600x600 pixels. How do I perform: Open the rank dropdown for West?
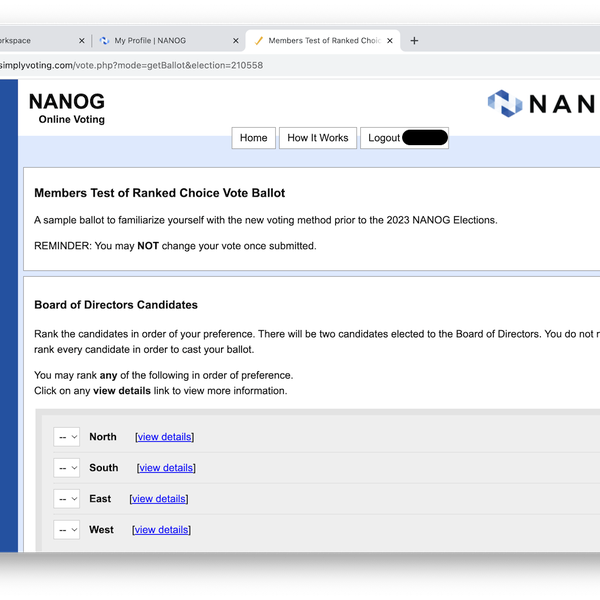pyautogui.click(x=67, y=530)
